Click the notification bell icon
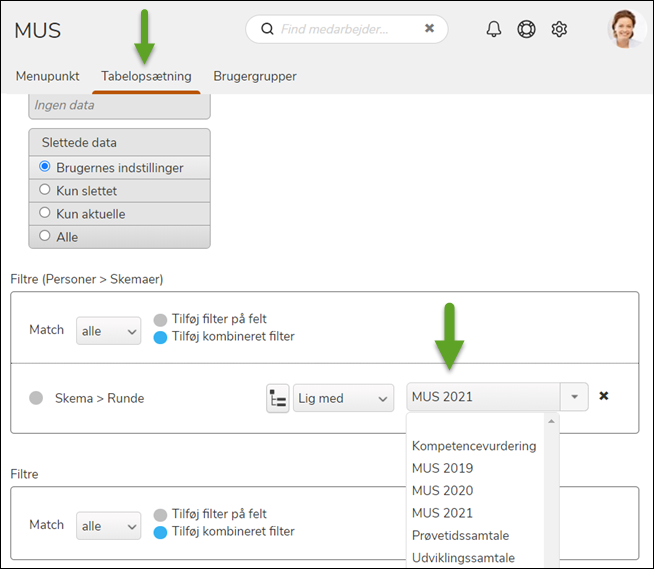Screen dimensions: 654x569 tap(494, 29)
